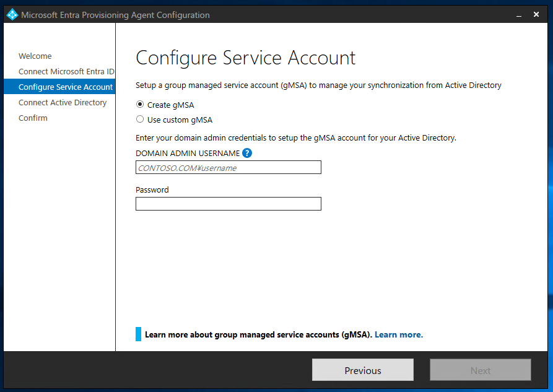Open the Connect Active Directory step

[63, 103]
